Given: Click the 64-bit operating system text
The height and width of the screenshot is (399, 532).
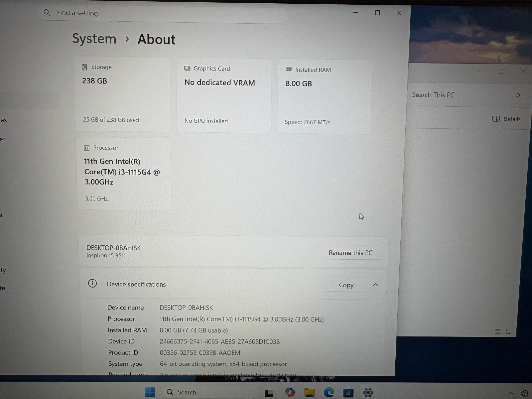Looking at the screenshot, I should [223, 364].
